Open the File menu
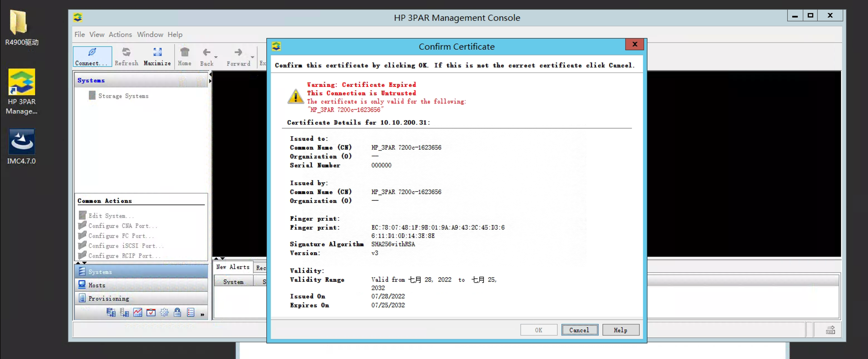The height and width of the screenshot is (359, 868). [x=79, y=34]
